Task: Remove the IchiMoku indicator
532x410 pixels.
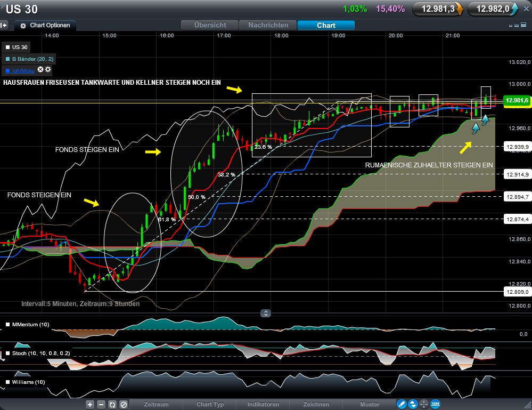Action: 40,69
